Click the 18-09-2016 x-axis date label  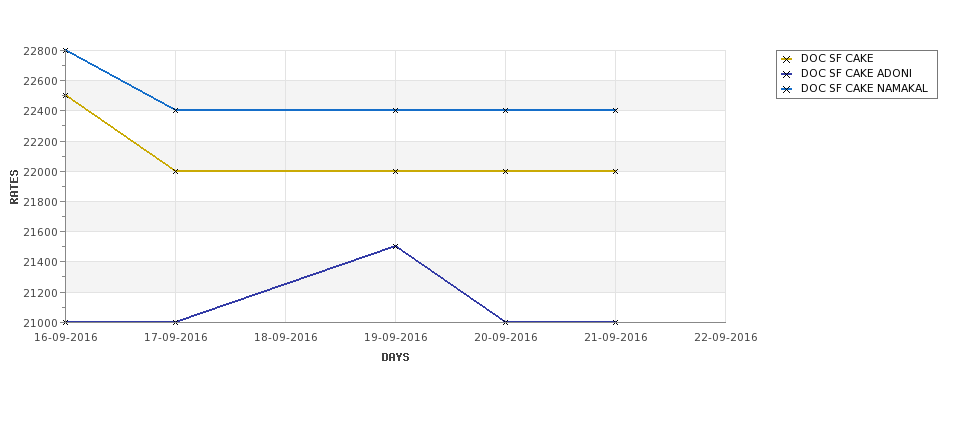coord(285,338)
